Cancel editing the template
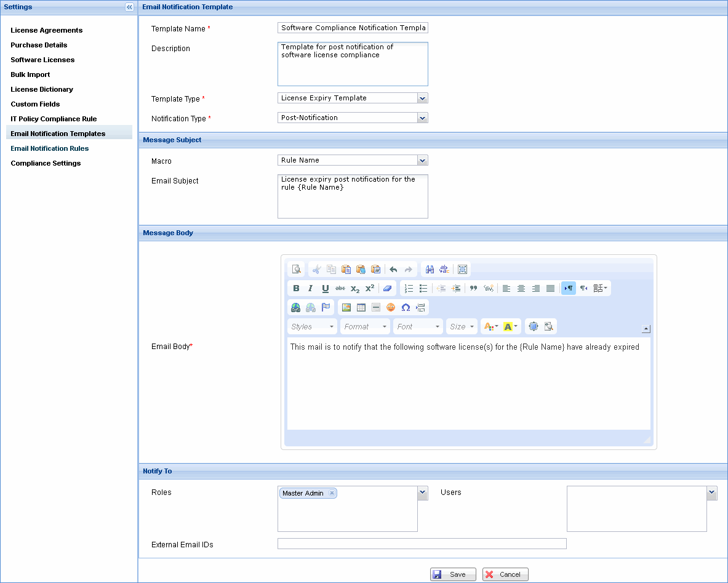The height and width of the screenshot is (583, 728). pyautogui.click(x=505, y=574)
